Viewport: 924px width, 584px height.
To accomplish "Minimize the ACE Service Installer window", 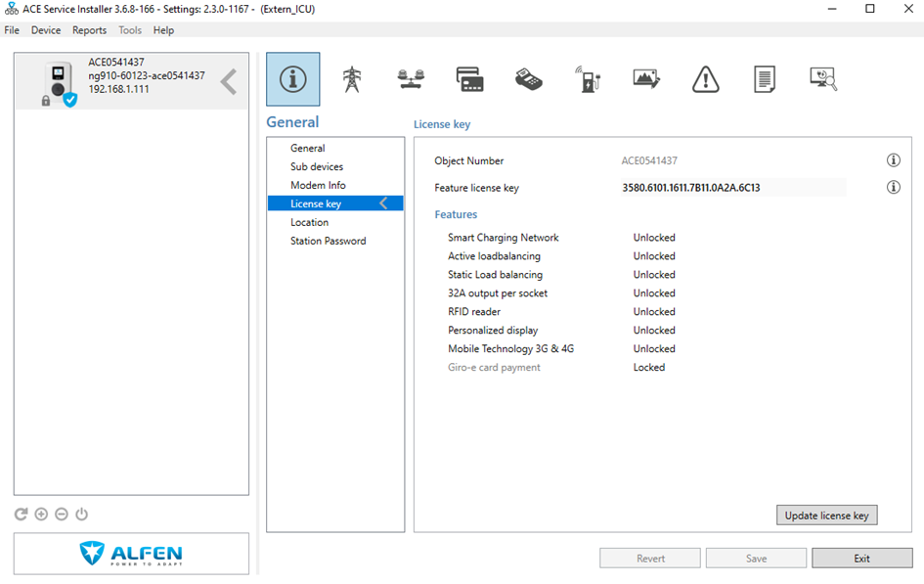I will 832,9.
